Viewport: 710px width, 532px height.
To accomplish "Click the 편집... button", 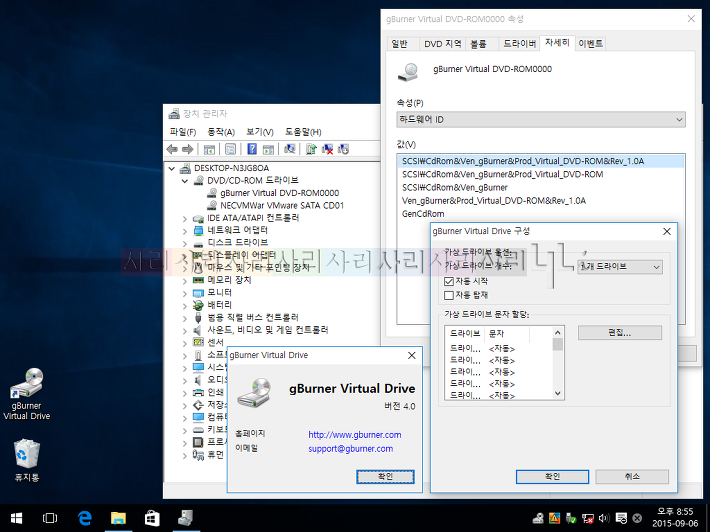I will pos(620,333).
